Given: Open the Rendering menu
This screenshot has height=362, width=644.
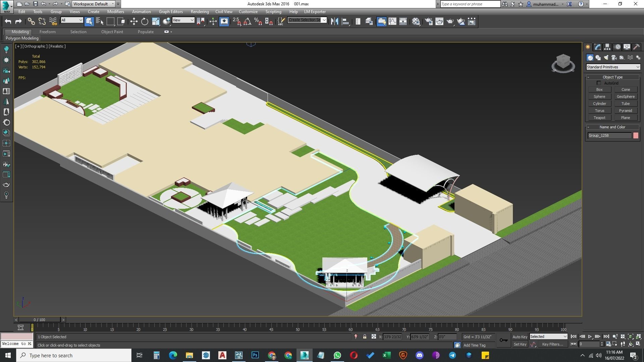Looking at the screenshot, I should pos(200,12).
